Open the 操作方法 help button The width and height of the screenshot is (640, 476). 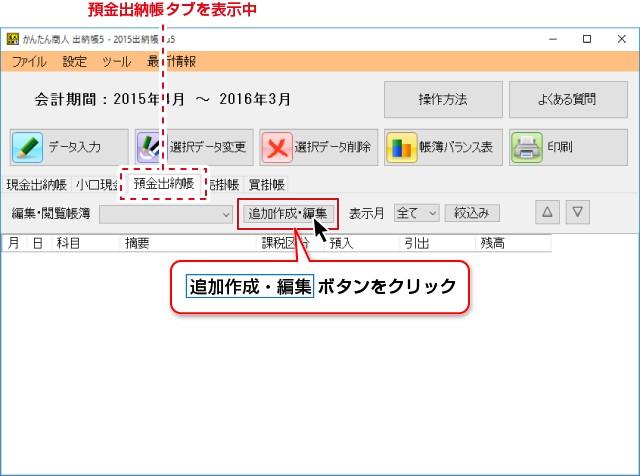click(442, 100)
